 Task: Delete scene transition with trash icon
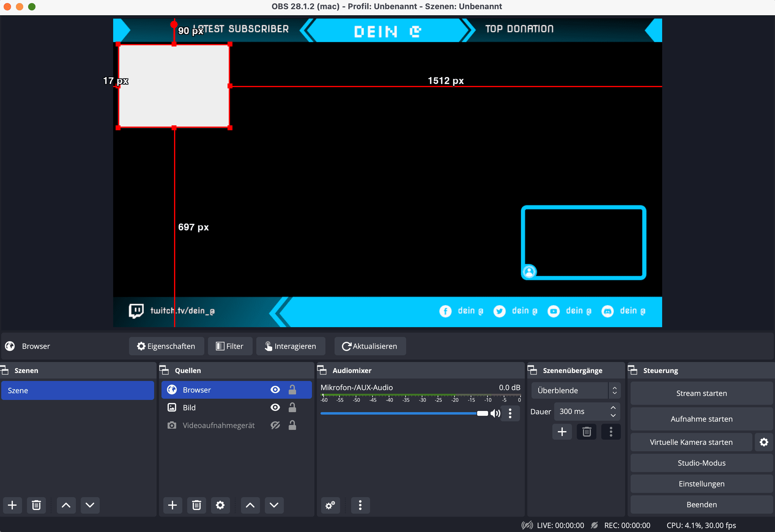(587, 432)
